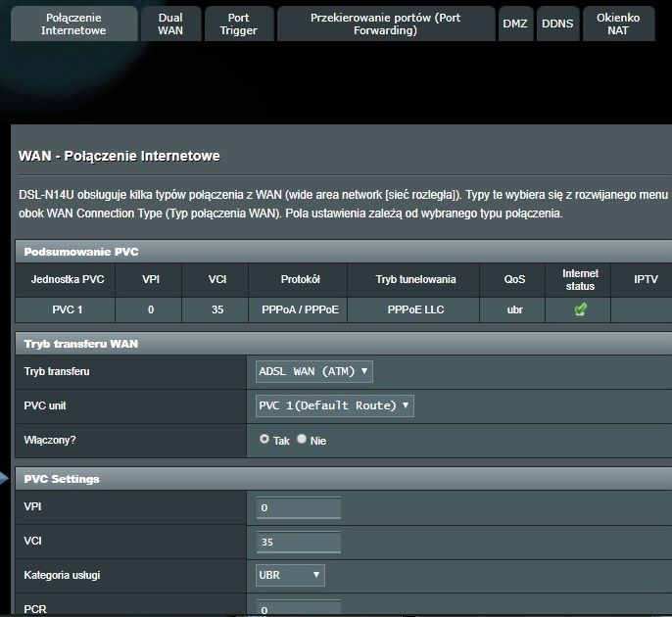Select the Połączenie Internetowe tab
The width and height of the screenshot is (672, 617).
coord(75,24)
